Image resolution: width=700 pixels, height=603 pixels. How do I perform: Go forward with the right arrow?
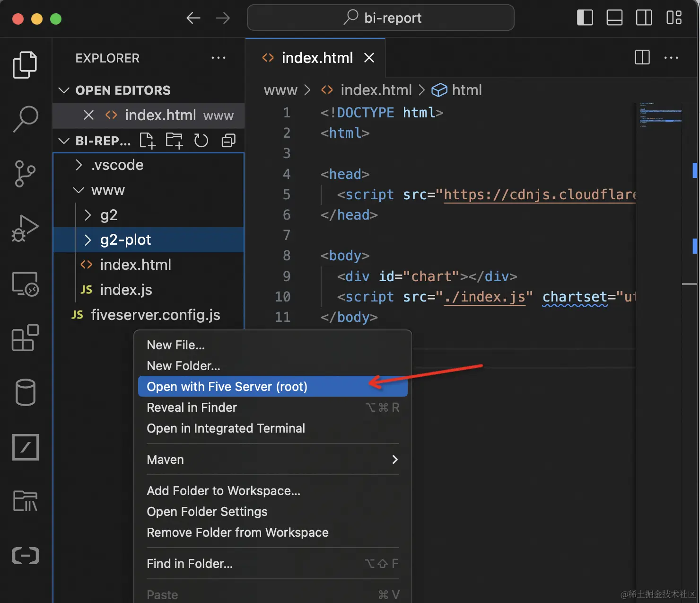[x=223, y=18]
